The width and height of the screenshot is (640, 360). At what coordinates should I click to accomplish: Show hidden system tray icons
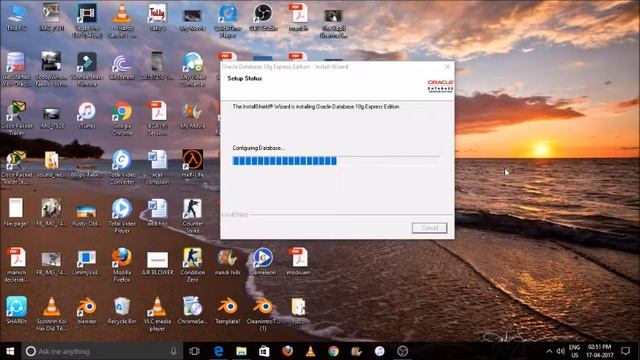[x=549, y=351]
